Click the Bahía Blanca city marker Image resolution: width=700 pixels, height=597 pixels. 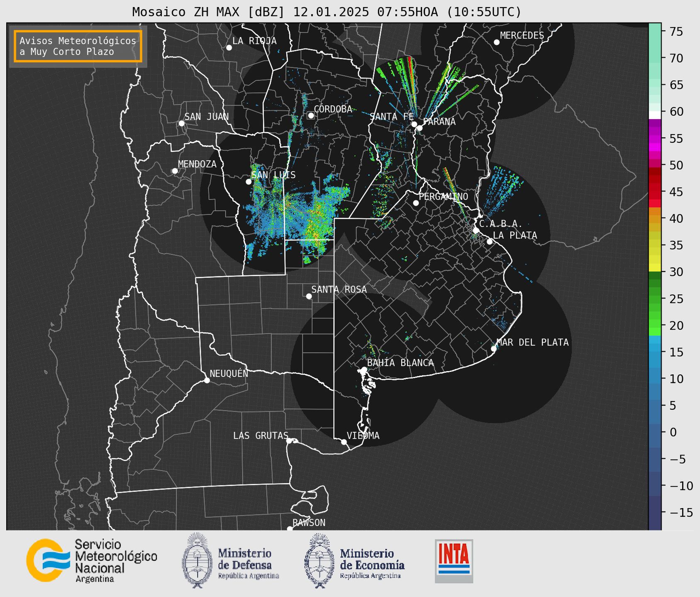tap(364, 369)
